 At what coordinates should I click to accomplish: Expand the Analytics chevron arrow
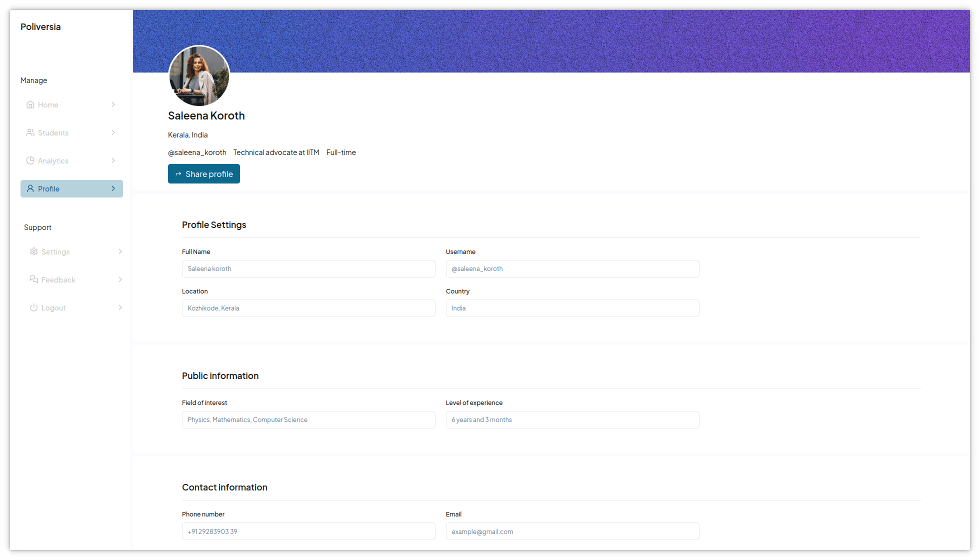[x=113, y=160]
